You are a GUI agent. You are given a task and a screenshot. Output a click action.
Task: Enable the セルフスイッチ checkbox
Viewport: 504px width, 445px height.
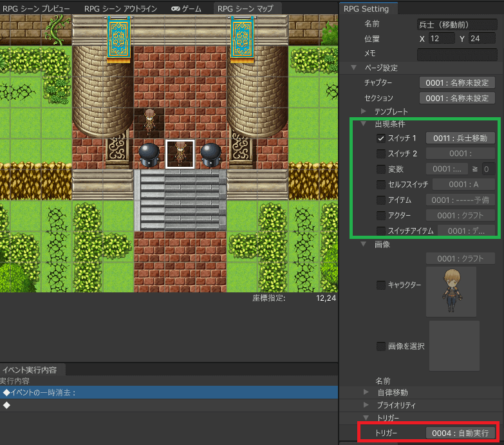pos(381,185)
